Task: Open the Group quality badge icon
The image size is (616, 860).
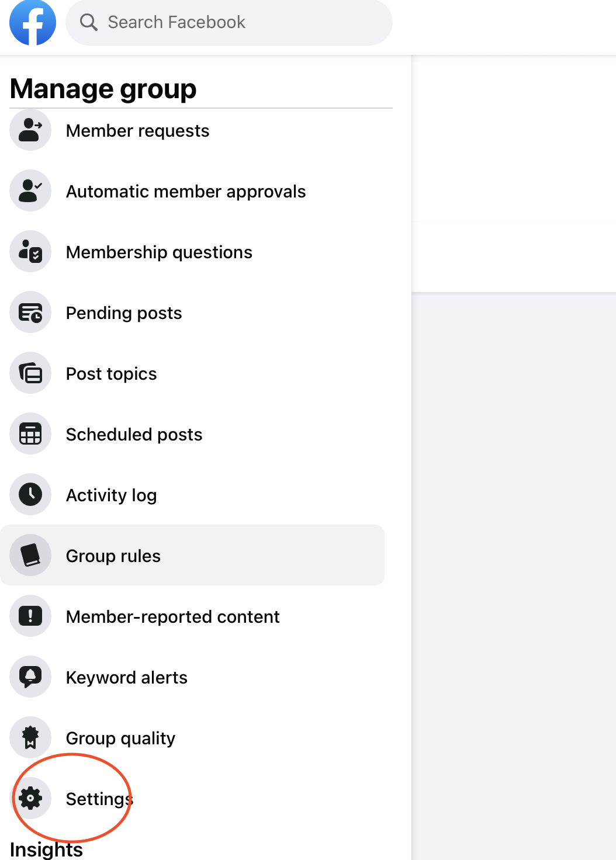Action: [30, 737]
